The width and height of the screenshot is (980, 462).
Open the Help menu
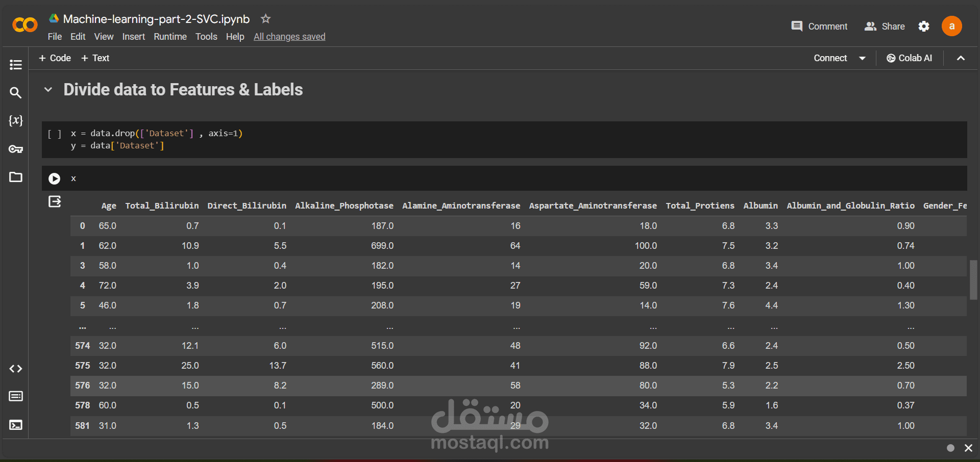[x=235, y=37]
